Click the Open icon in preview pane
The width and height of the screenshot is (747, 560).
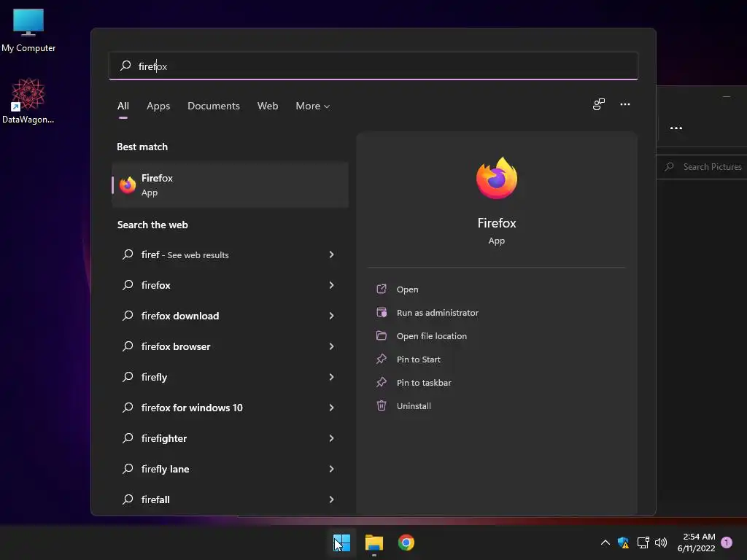[381, 289]
